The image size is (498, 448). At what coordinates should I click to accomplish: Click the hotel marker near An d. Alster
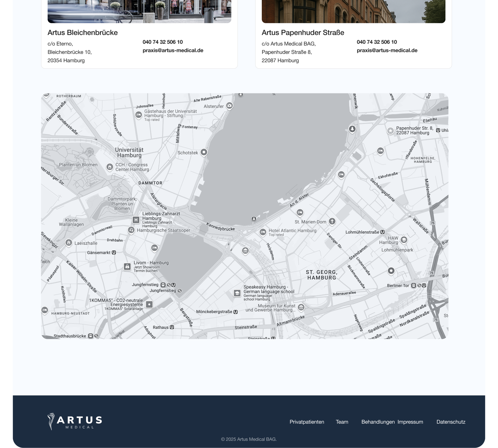tap(300, 212)
